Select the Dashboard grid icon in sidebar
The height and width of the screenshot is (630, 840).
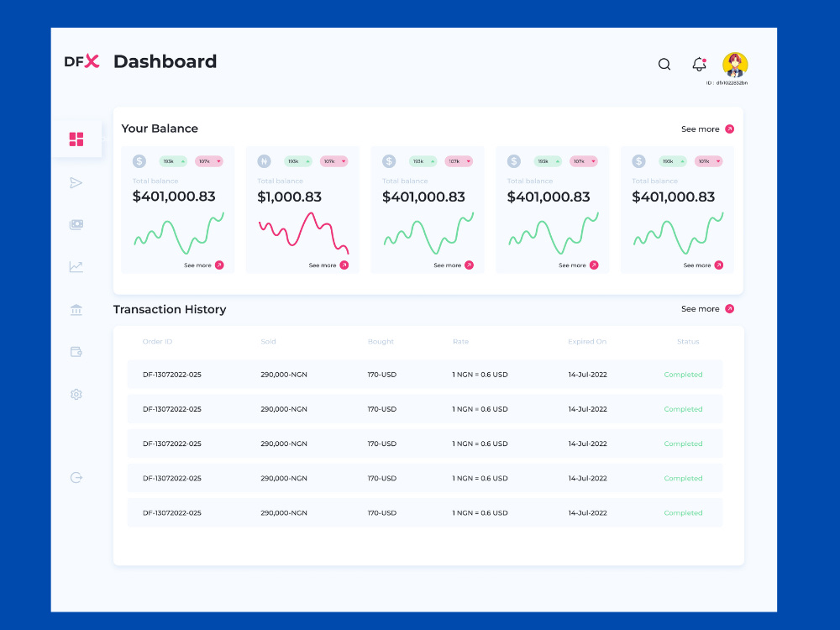(76, 139)
